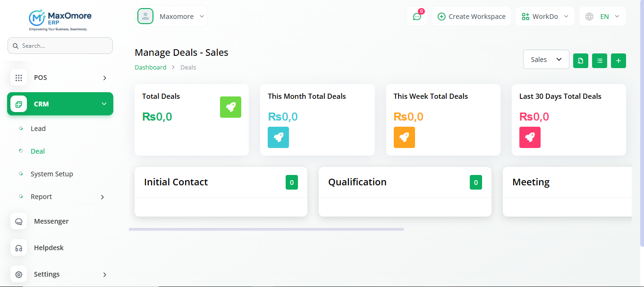Click the This Month teal rocket icon
The image size is (644, 287).
[278, 137]
